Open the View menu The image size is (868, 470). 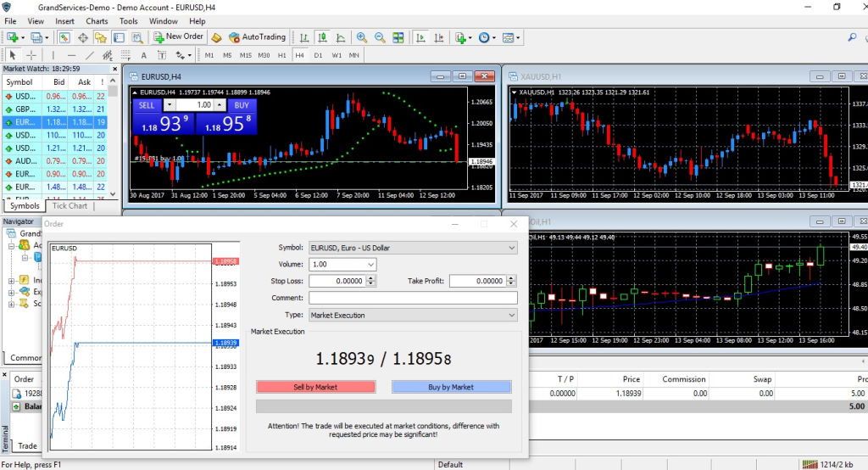36,21
